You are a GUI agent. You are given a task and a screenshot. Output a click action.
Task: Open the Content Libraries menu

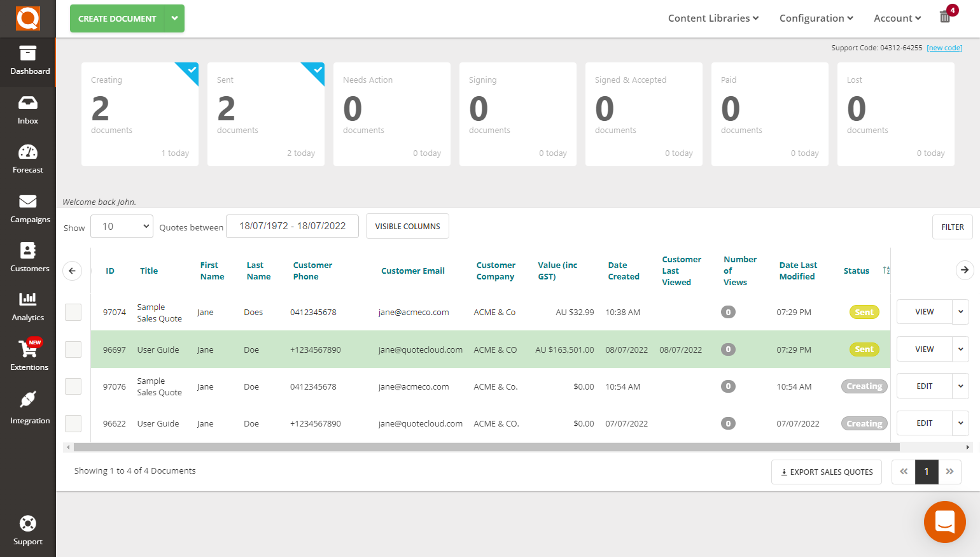click(712, 18)
